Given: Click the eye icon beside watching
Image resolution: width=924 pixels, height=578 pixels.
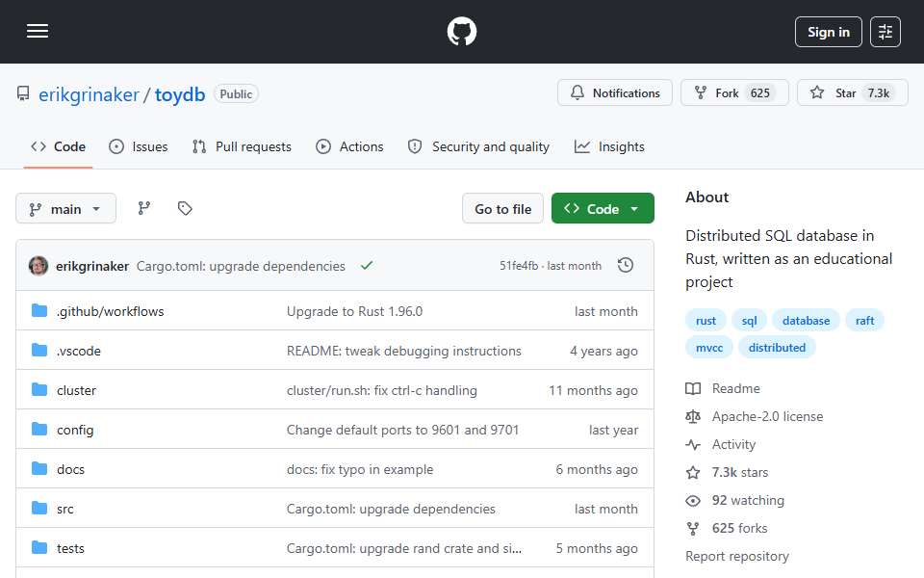Looking at the screenshot, I should pos(693,501).
